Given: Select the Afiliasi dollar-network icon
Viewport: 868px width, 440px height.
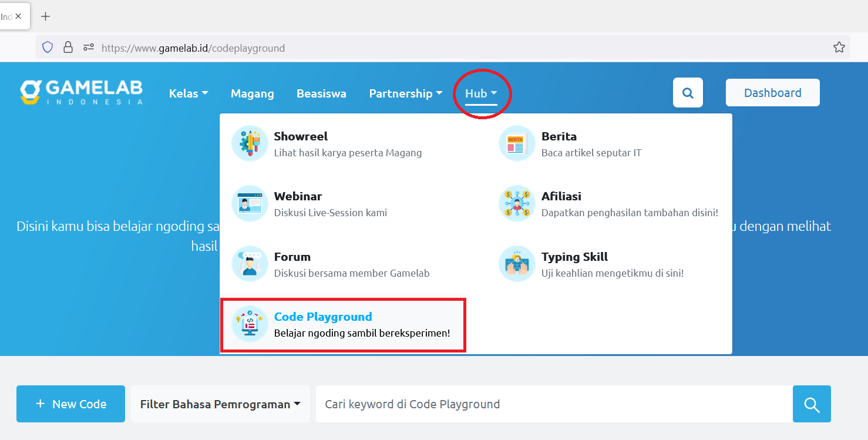Looking at the screenshot, I should 516,203.
